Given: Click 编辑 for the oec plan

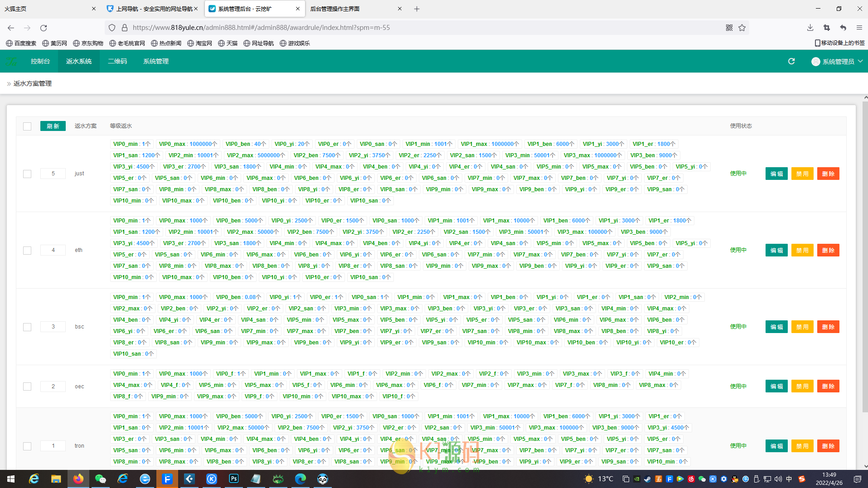Looking at the screenshot, I should tap(776, 386).
